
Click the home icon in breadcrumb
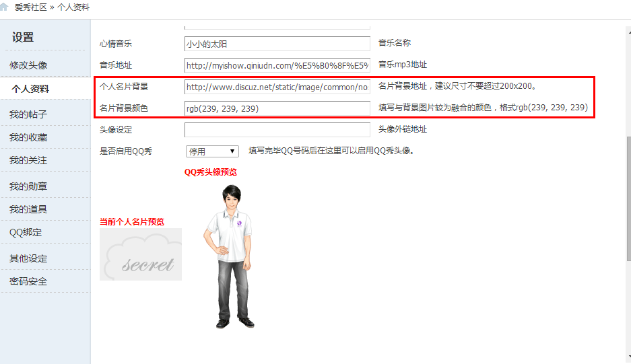[4, 7]
